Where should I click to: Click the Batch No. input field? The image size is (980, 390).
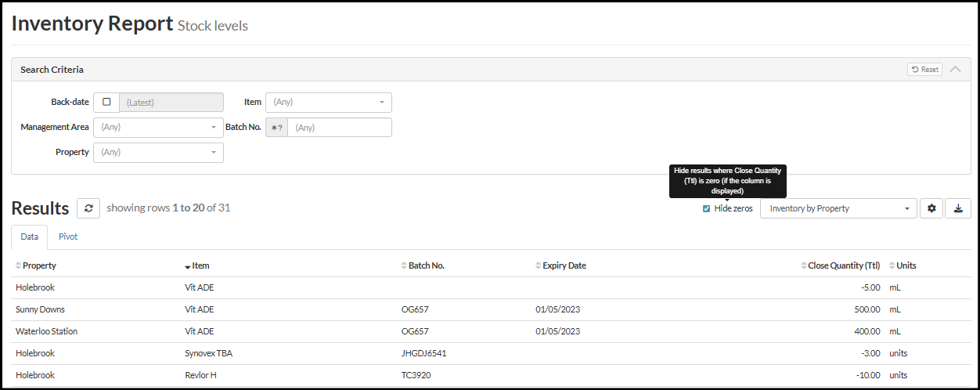pyautogui.click(x=340, y=127)
